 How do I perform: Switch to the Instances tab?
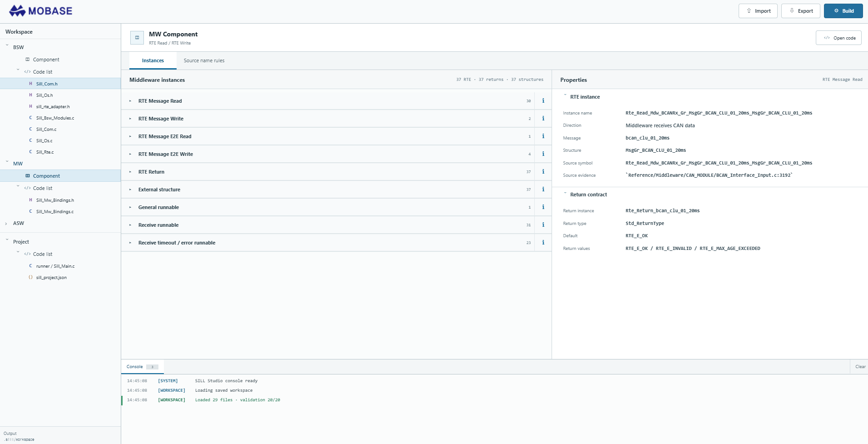pyautogui.click(x=153, y=60)
